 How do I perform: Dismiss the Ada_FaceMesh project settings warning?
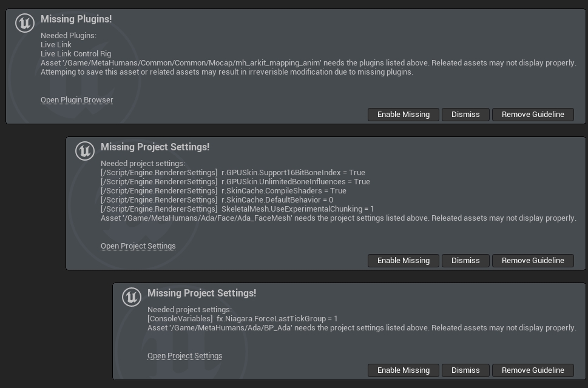465,261
